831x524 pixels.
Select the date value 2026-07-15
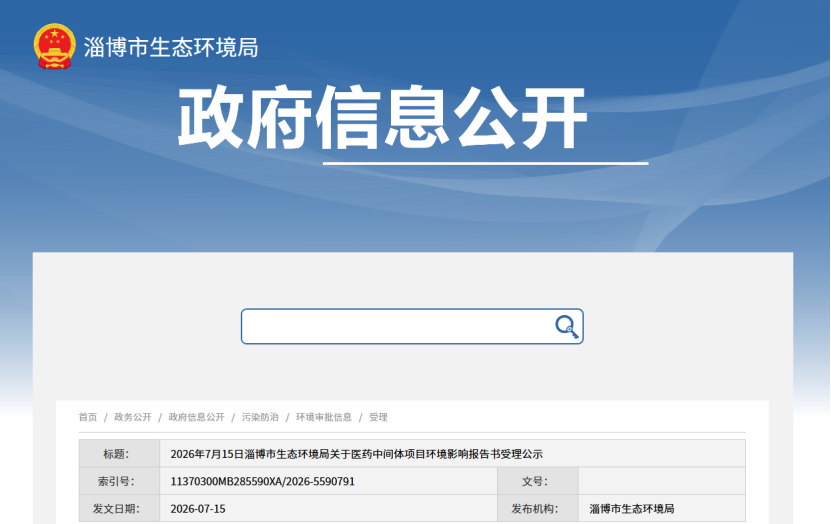pyautogui.click(x=198, y=509)
